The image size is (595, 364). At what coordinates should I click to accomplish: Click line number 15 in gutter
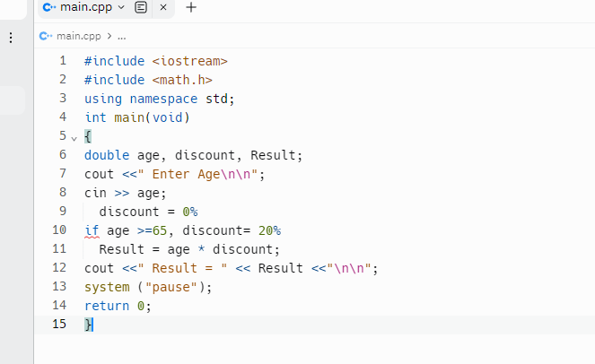[59, 324]
